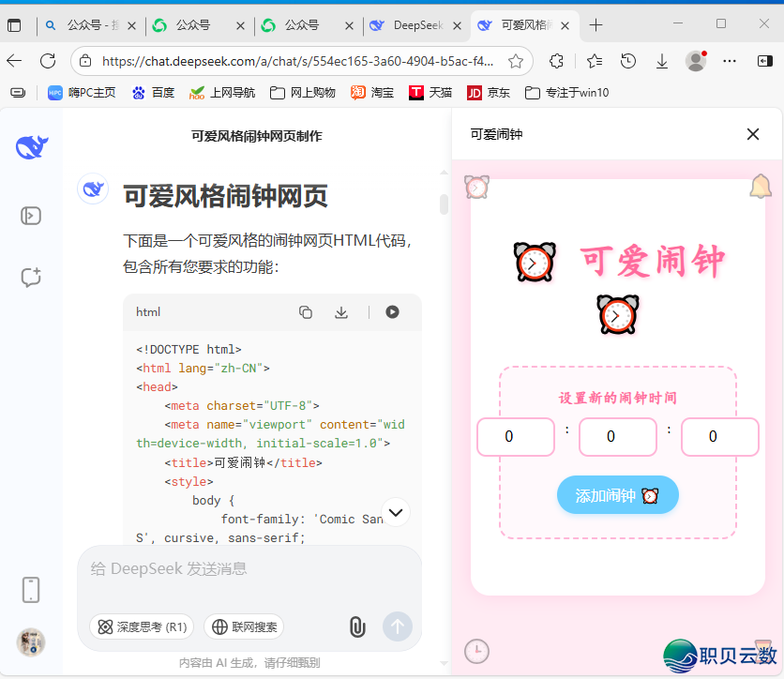Viewport: 784px width, 679px height.
Task: Attach a file with the paperclip icon
Action: point(357,626)
